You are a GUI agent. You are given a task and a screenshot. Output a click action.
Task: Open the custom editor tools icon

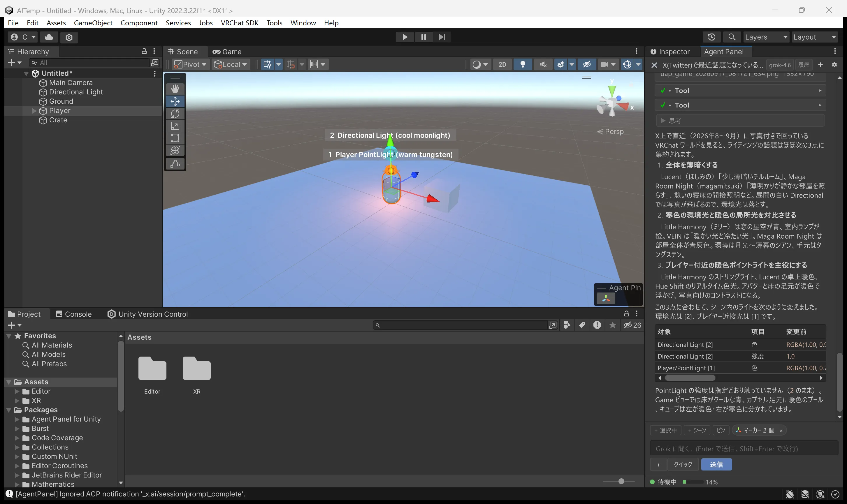pos(175,164)
